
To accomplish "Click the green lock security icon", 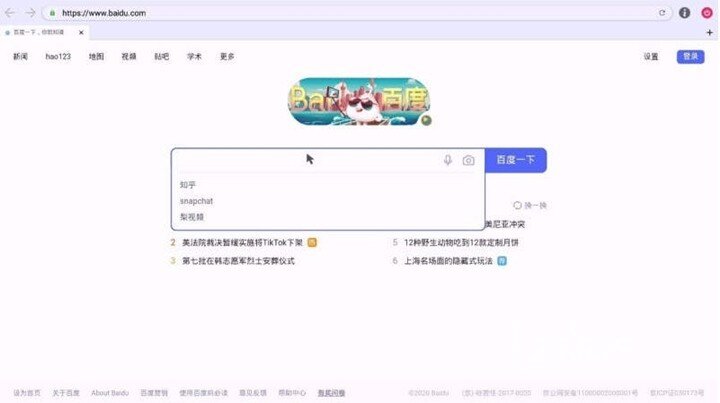I will (x=52, y=13).
